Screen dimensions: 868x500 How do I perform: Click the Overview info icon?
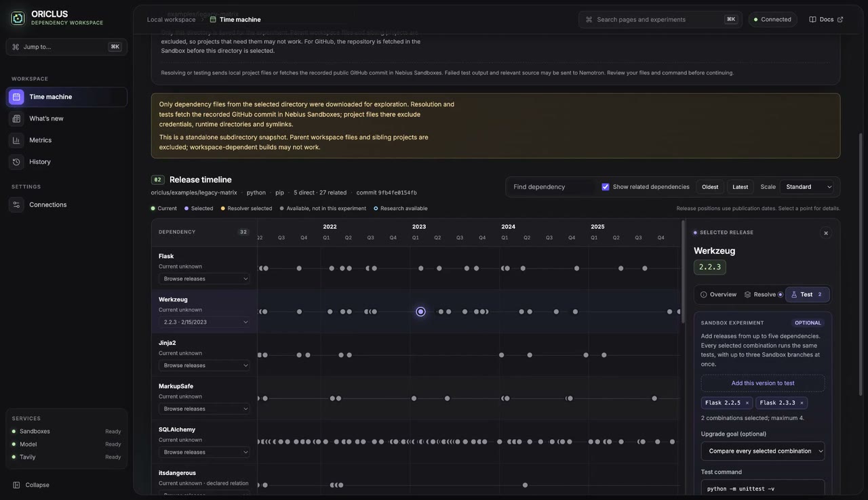point(704,295)
